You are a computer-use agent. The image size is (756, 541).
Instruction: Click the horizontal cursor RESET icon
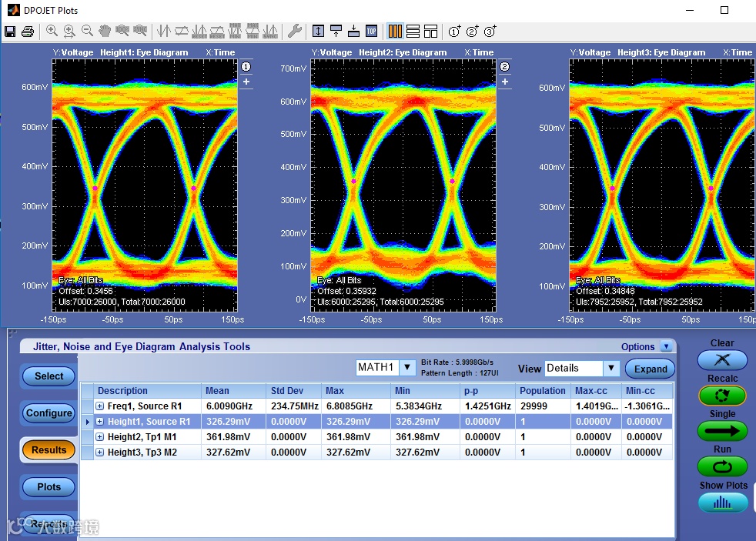point(217,32)
